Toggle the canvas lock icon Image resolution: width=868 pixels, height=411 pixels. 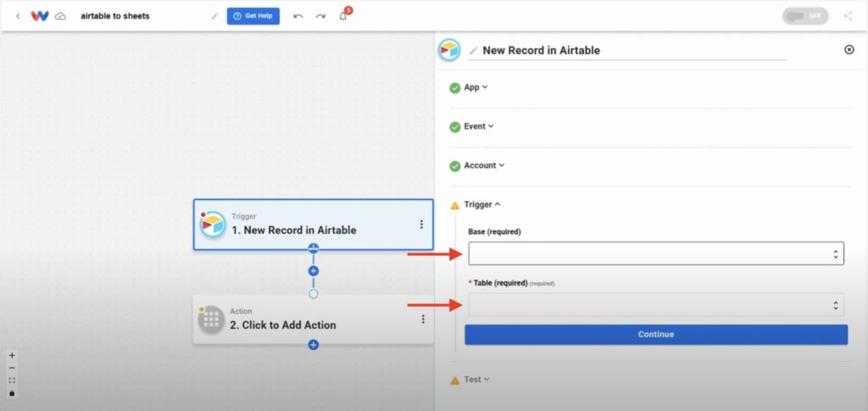12,393
